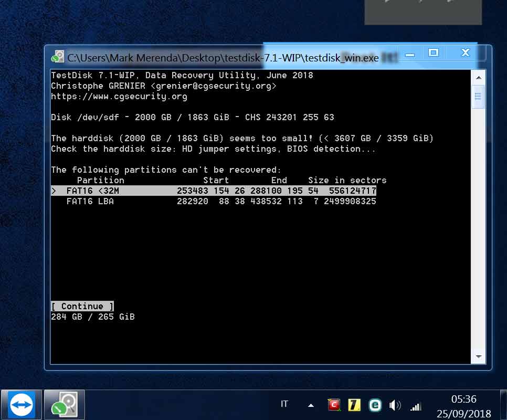
Task: Minimize the TestDisk console window
Action: 410,54
